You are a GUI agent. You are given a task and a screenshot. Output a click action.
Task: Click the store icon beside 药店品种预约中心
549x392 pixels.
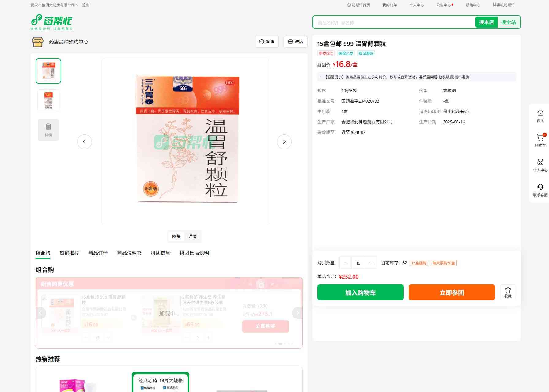pos(38,42)
